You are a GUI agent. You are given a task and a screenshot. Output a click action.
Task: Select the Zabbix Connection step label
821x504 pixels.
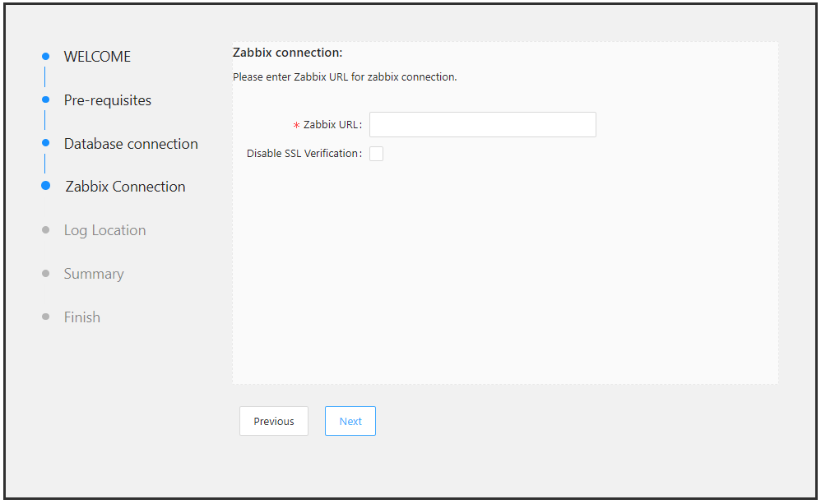click(125, 187)
